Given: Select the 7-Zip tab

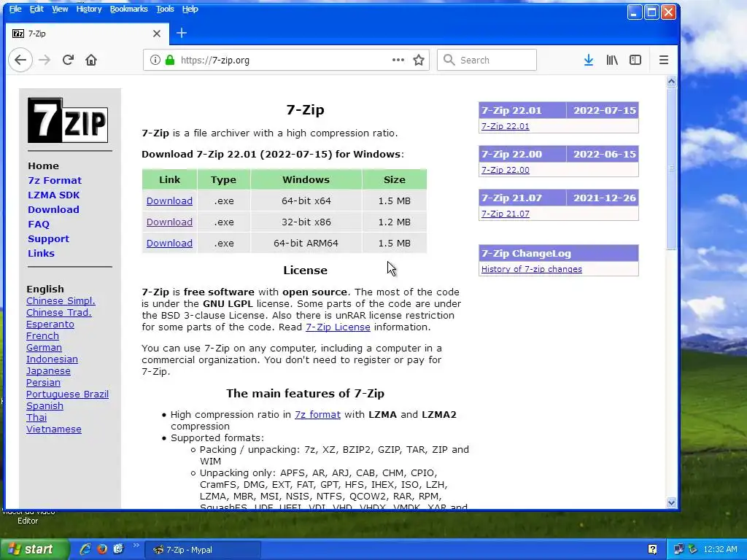Looking at the screenshot, I should (x=87, y=34).
